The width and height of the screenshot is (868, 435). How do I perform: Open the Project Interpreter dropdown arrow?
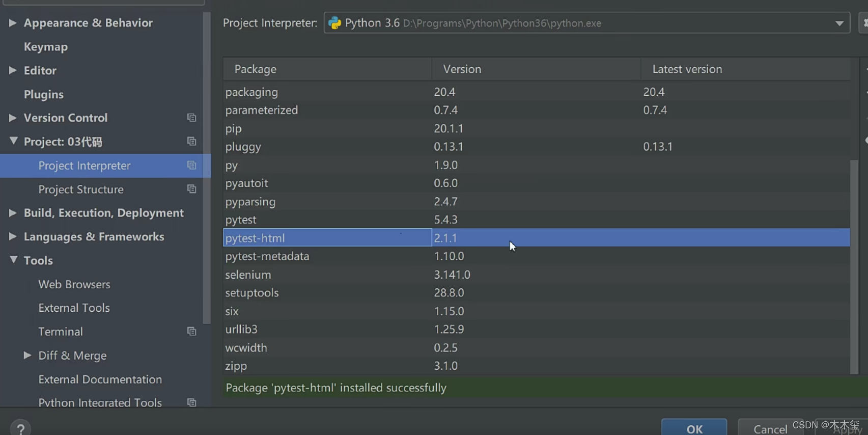click(x=839, y=23)
